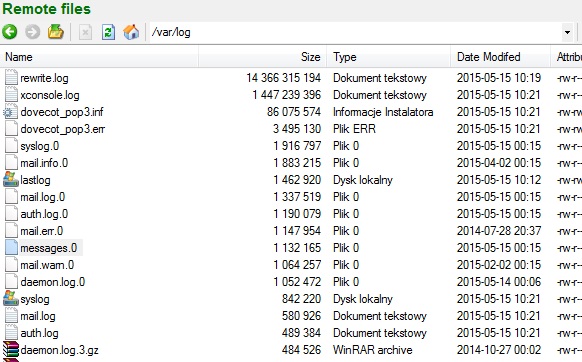Select the lastlog disk icon
Viewport: 582px width, 362px height.
click(x=11, y=180)
